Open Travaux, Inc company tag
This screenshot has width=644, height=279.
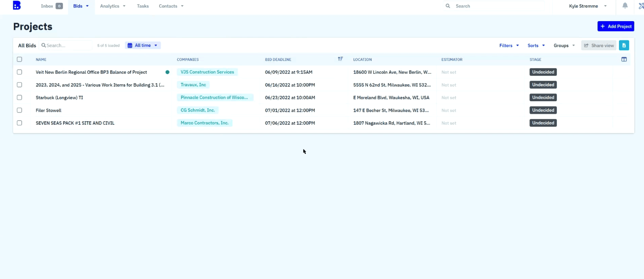pos(193,85)
